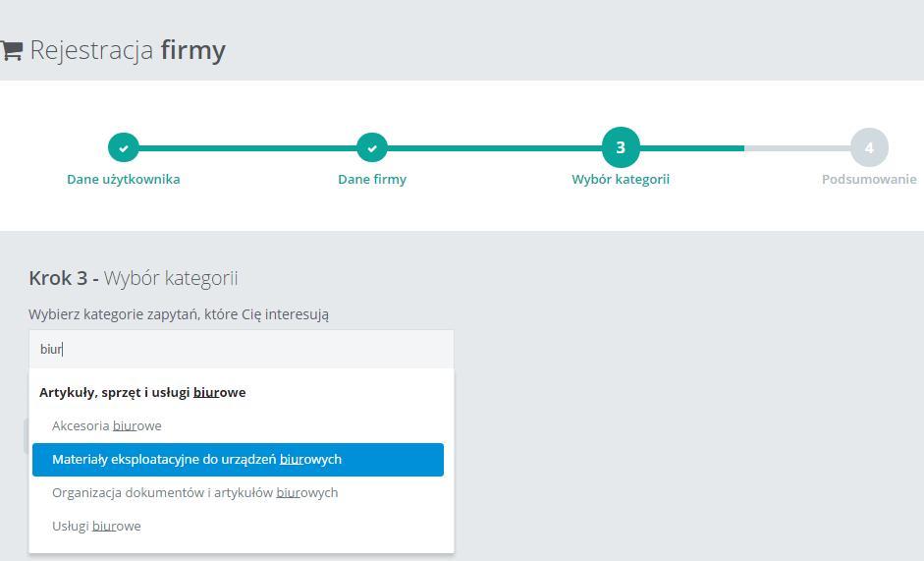Click group header 'Artykuły, sprzęt i usługi biurowe'
This screenshot has height=561, width=924.
point(142,393)
